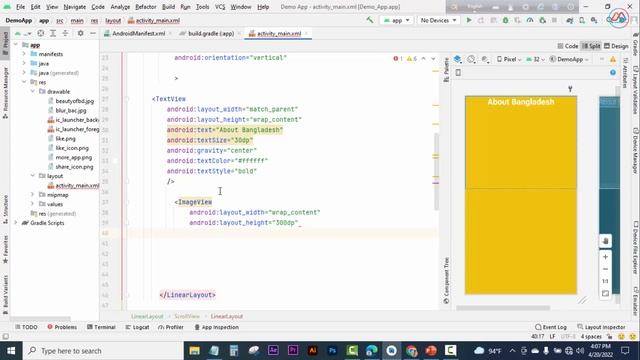
Task: Switch the editor to Design view
Action: [x=616, y=46]
